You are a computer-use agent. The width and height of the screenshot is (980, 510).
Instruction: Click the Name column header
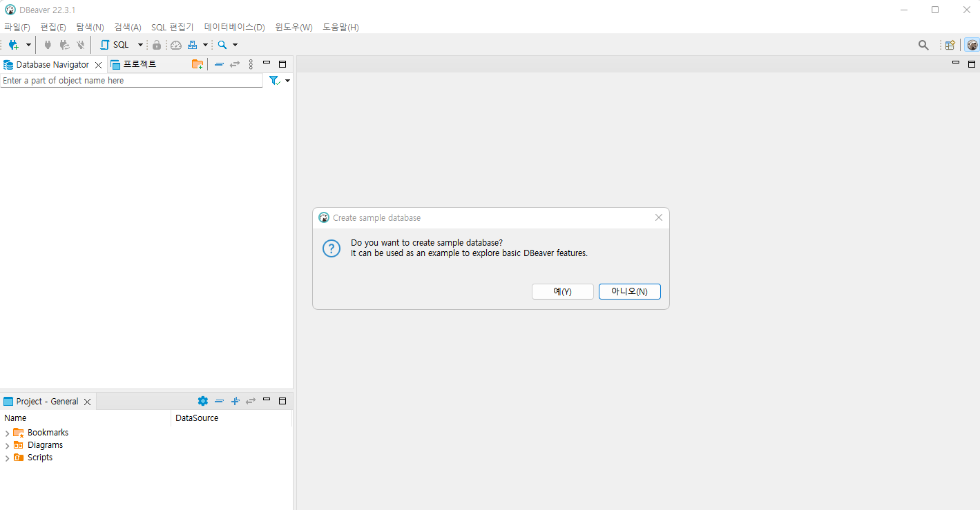pyautogui.click(x=86, y=418)
